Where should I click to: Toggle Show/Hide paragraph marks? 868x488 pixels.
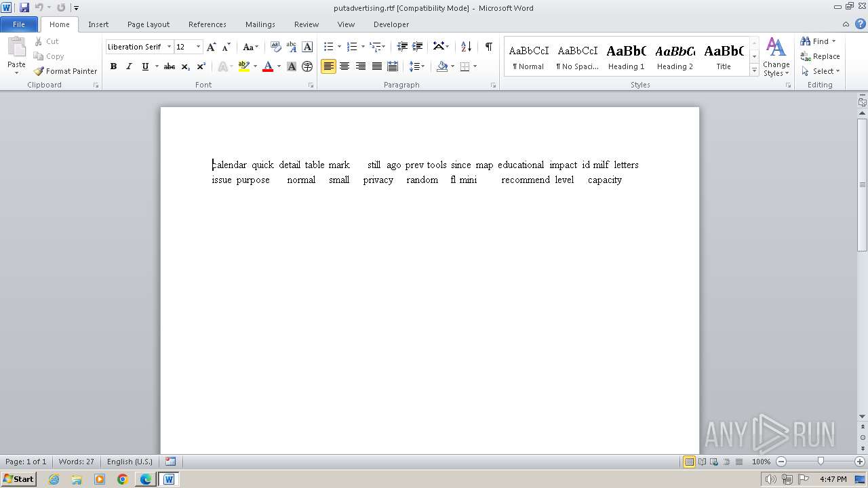(x=488, y=47)
